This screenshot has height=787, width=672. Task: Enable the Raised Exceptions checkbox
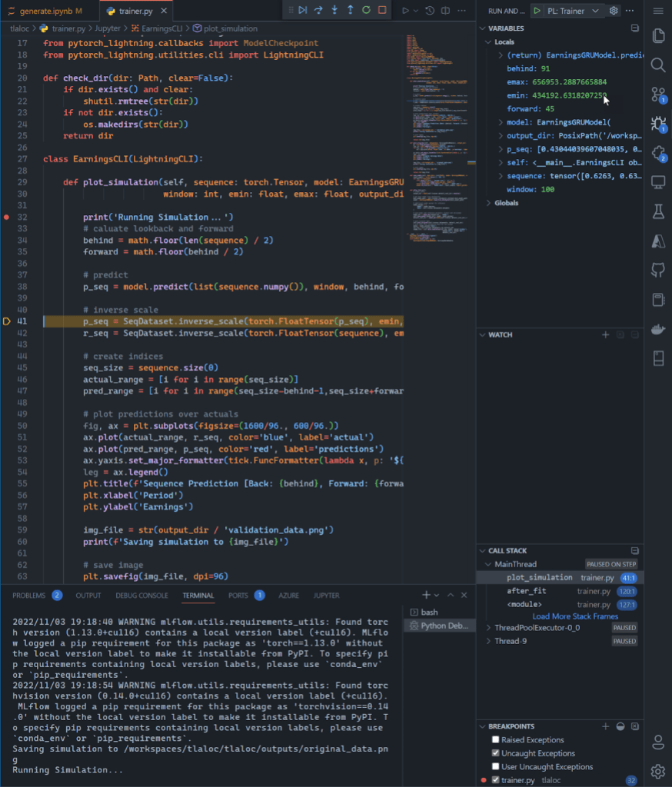click(496, 740)
